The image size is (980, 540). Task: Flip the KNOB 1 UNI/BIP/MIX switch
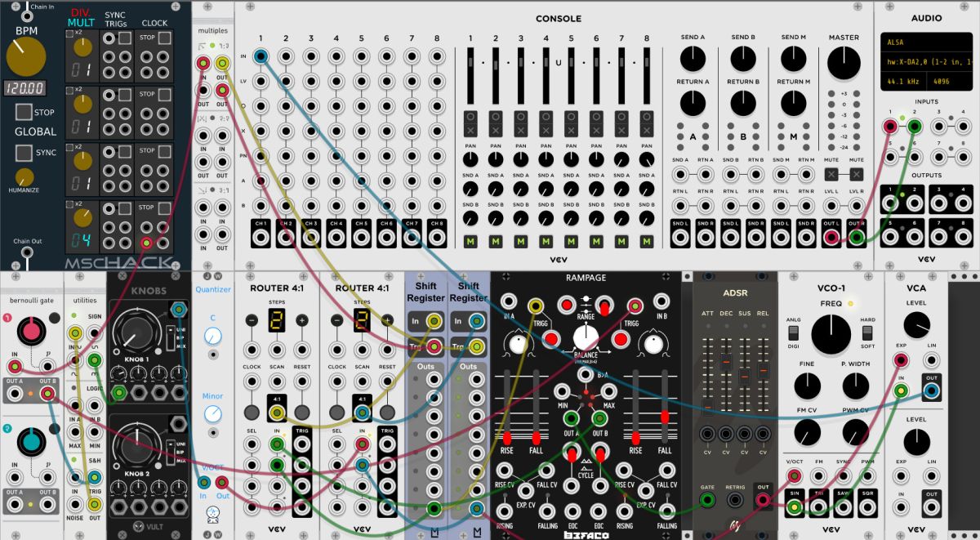169,337
